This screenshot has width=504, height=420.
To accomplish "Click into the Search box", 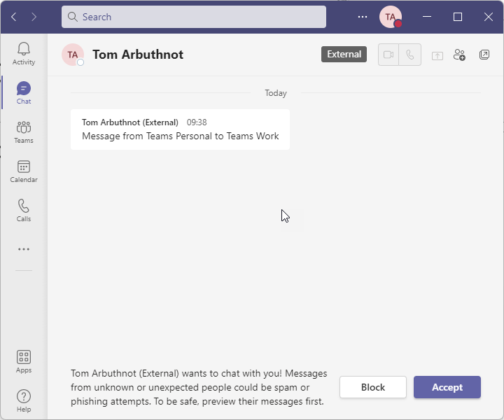I will point(194,17).
